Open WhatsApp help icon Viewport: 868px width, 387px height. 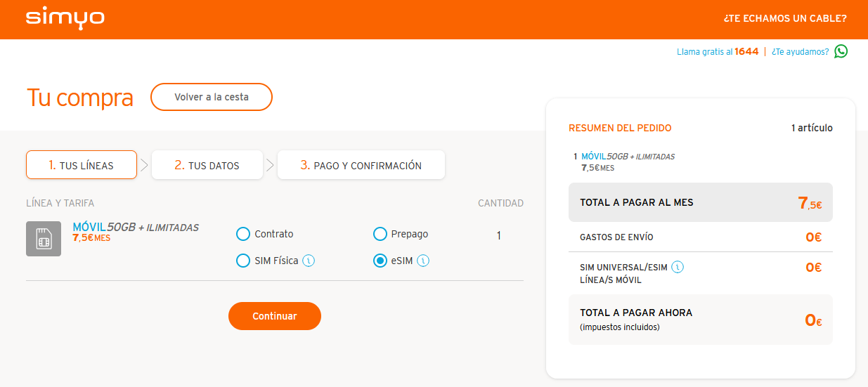[841, 51]
